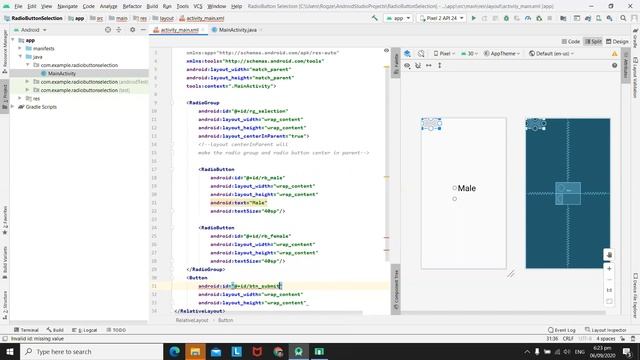Click the locate-file target icon in Project panel
Viewport: 640px width, 360px height.
[108, 30]
